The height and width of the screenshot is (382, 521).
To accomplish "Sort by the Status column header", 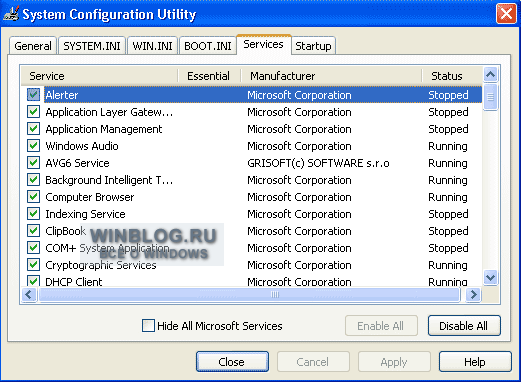I will pyautogui.click(x=452, y=76).
